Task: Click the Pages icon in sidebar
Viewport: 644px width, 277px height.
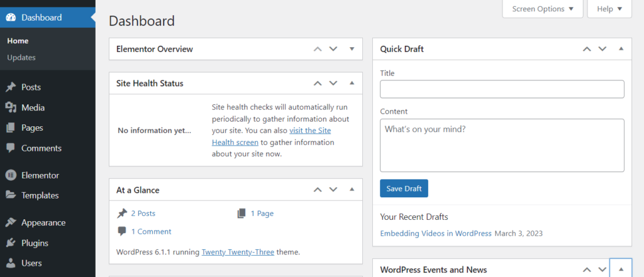Action: (x=11, y=128)
